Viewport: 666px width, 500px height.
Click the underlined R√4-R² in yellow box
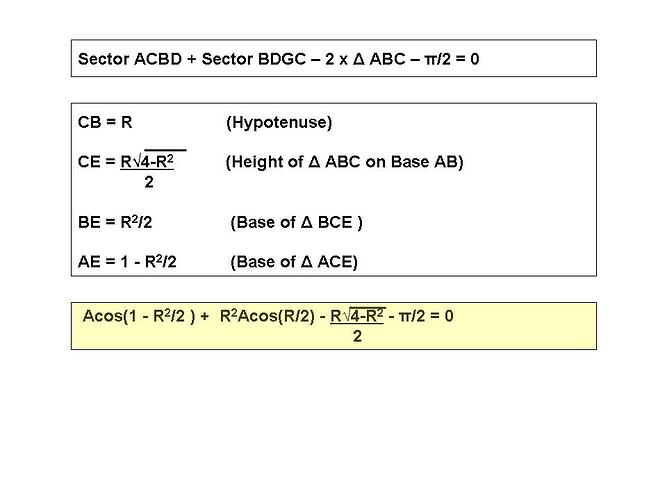coord(358,316)
